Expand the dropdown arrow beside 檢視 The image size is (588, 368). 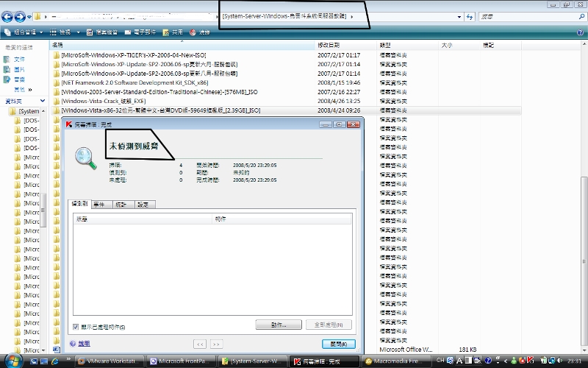click(x=78, y=32)
